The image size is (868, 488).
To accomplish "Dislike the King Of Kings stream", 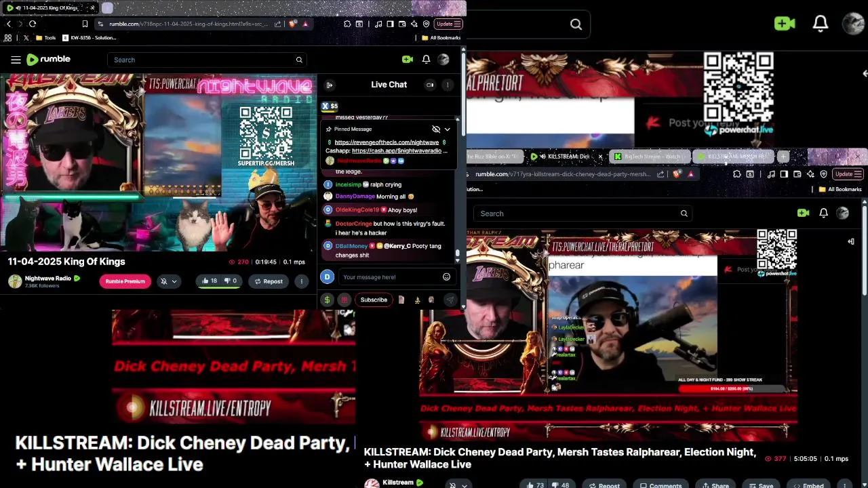I will click(x=231, y=281).
